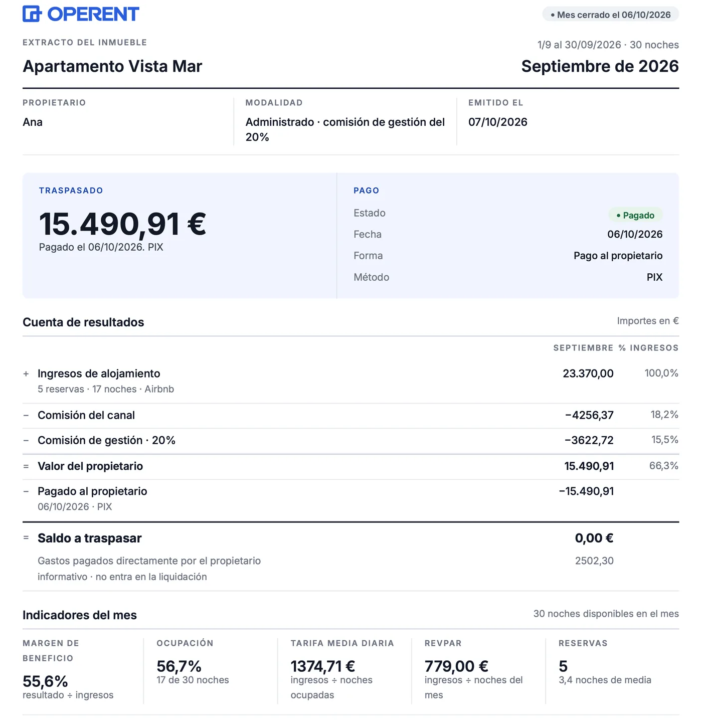
Task: Click 'Comisión de gestión · 20%' row
Action: (x=350, y=441)
